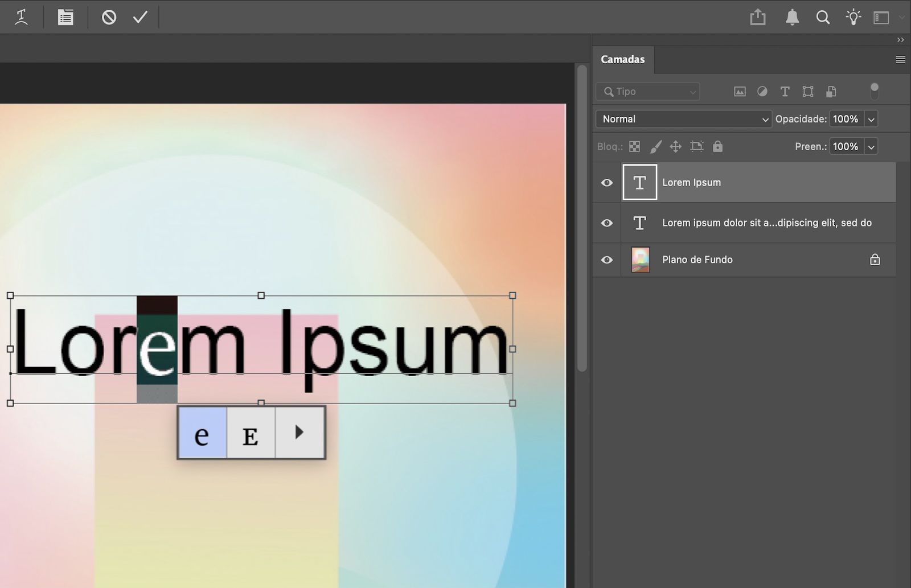The height and width of the screenshot is (588, 911).
Task: Open the workspace switcher icon
Action: [881, 18]
